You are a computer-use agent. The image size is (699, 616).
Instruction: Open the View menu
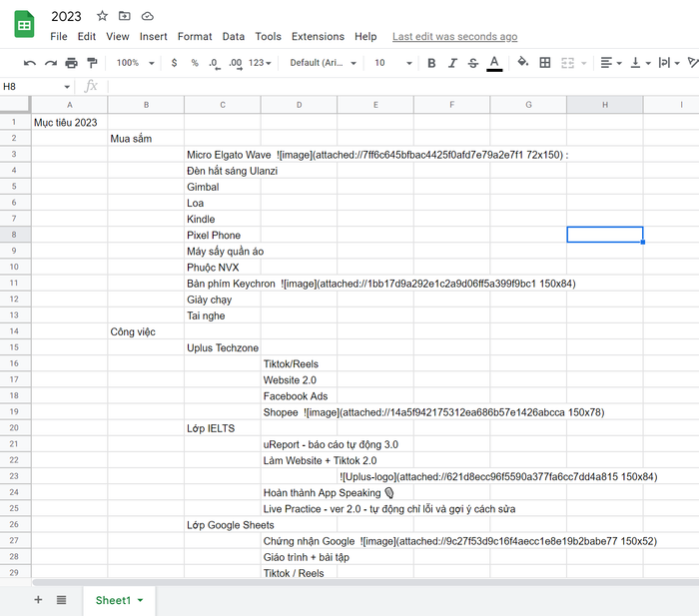[118, 37]
